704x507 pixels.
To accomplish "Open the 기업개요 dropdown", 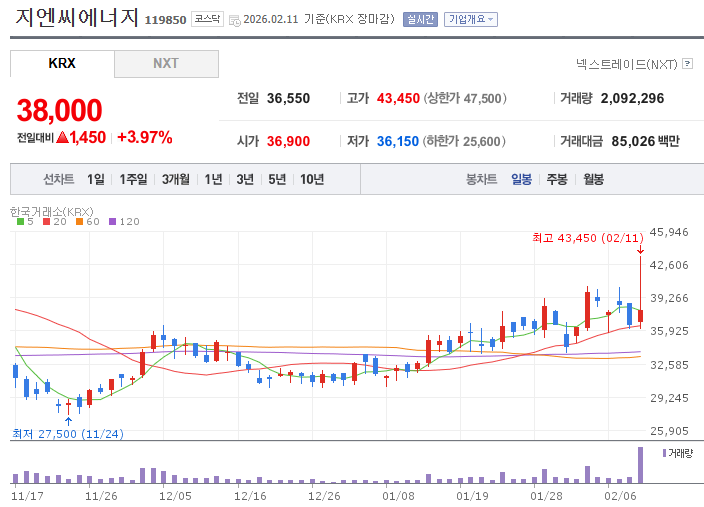I will tap(471, 19).
